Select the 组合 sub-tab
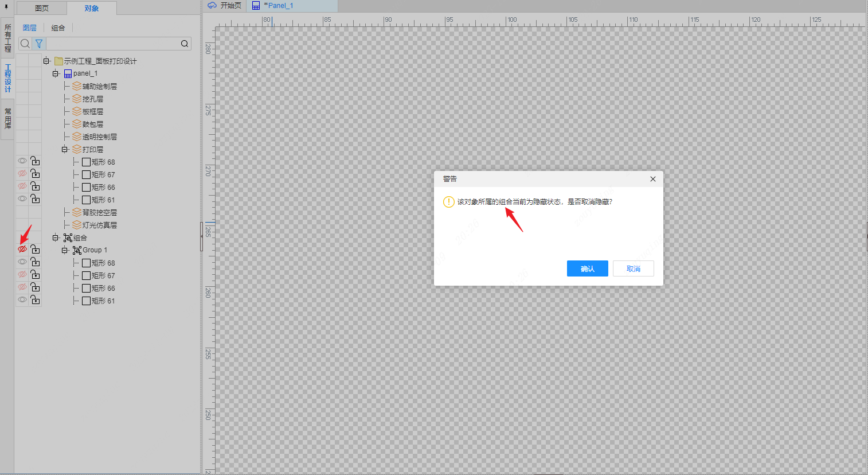This screenshot has width=868, height=475. (58, 28)
